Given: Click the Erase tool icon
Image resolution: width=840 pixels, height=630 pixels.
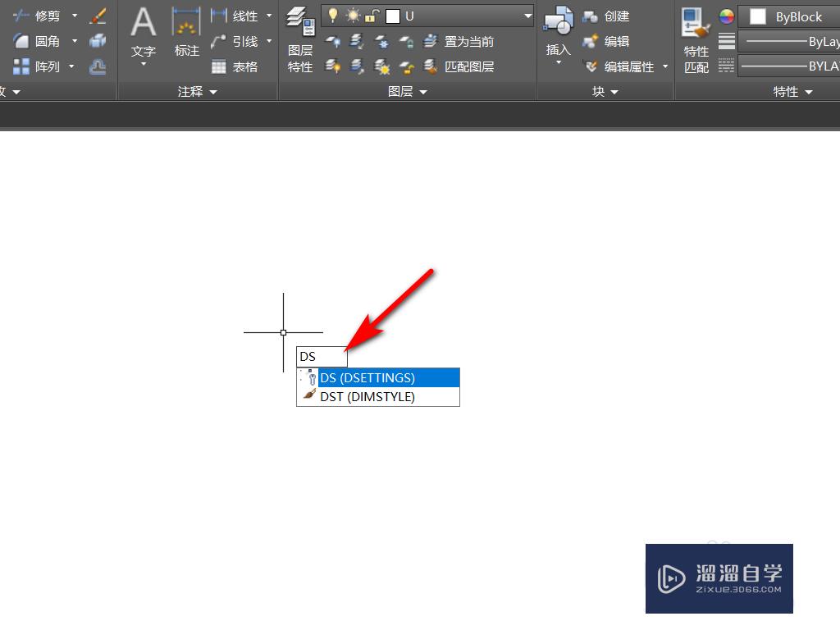Looking at the screenshot, I should (98, 16).
